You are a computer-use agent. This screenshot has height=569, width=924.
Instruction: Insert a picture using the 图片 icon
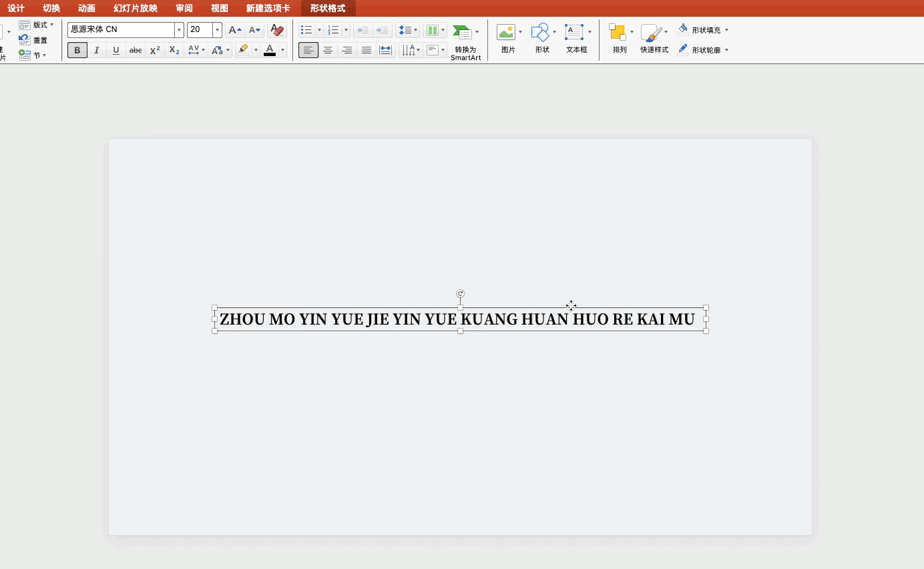pos(506,32)
